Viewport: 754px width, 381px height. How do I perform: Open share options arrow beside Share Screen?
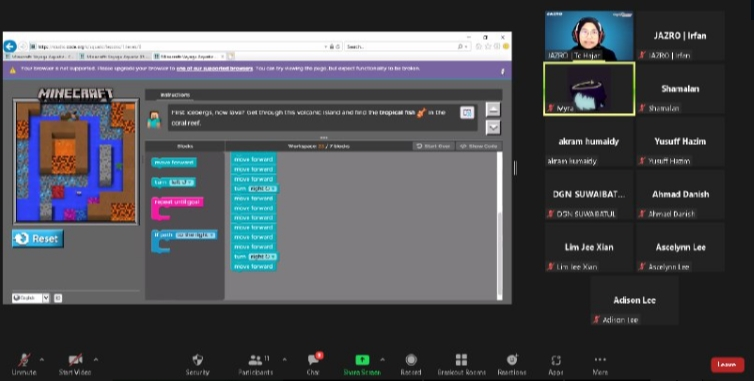pos(382,359)
